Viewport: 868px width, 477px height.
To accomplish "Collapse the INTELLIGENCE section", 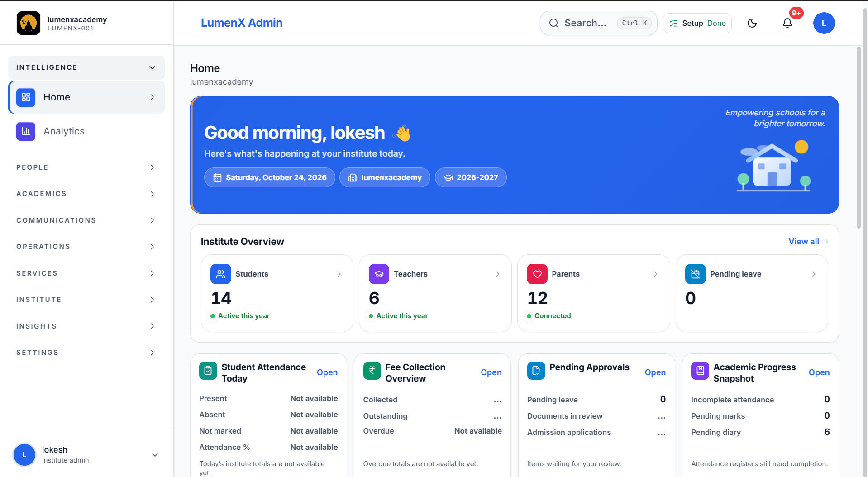I will [86, 67].
